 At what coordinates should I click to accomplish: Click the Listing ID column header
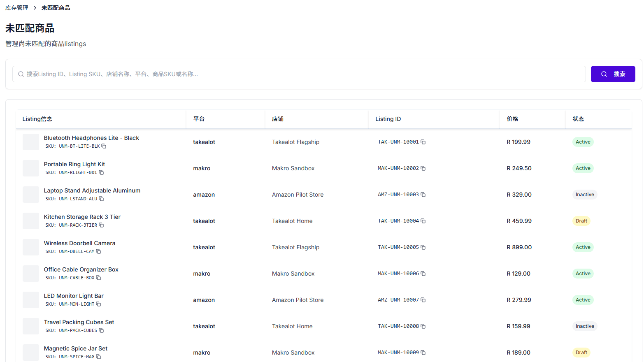388,119
